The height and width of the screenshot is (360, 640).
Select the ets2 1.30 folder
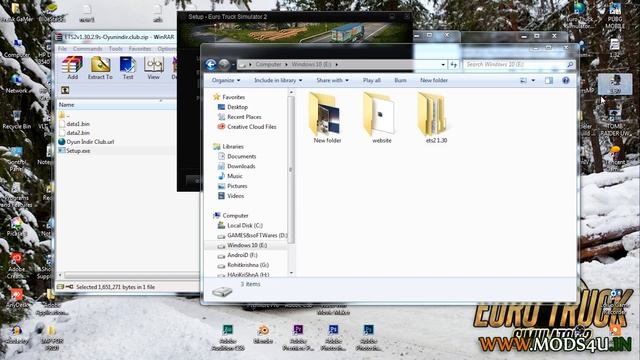436,118
